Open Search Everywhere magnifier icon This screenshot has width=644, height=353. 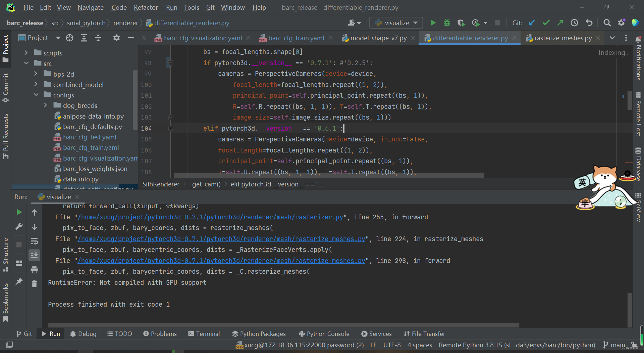(607, 23)
